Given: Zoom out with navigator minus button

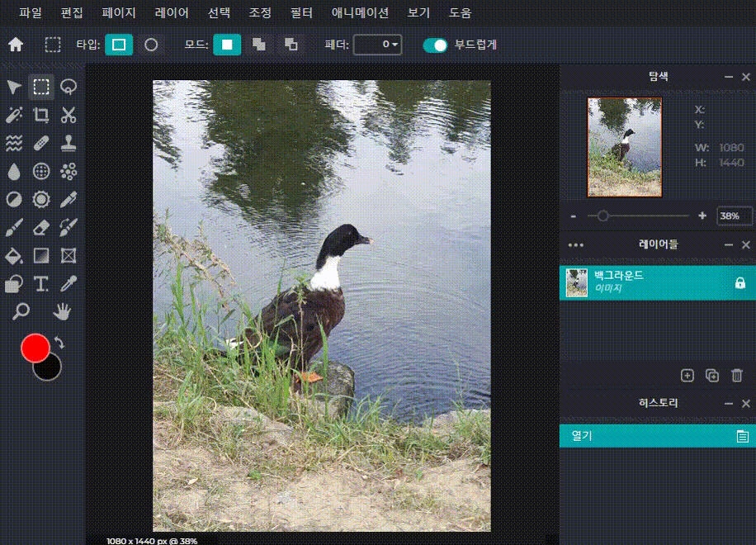Looking at the screenshot, I should pos(574,216).
